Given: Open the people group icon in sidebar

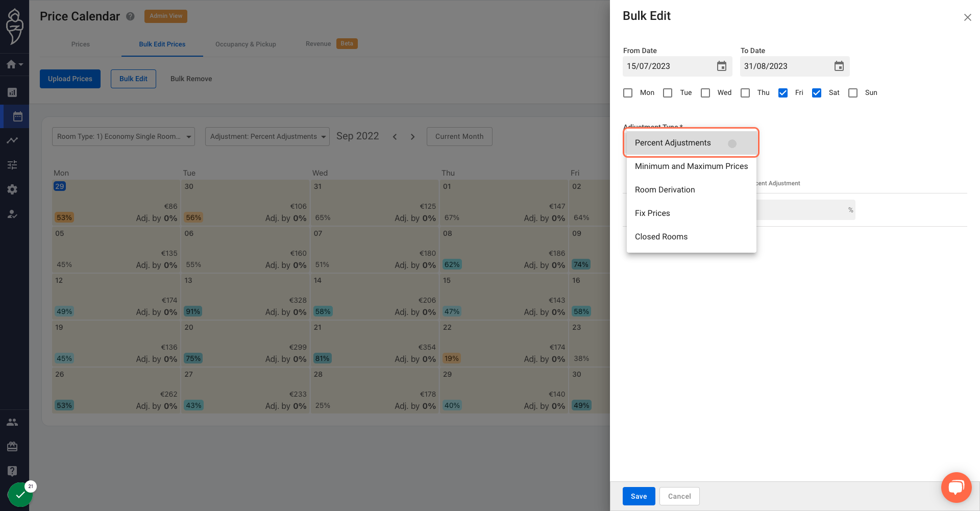Looking at the screenshot, I should pos(12,422).
